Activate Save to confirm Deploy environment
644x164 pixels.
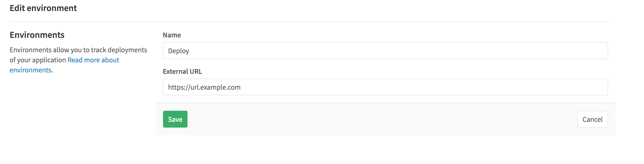(x=175, y=119)
